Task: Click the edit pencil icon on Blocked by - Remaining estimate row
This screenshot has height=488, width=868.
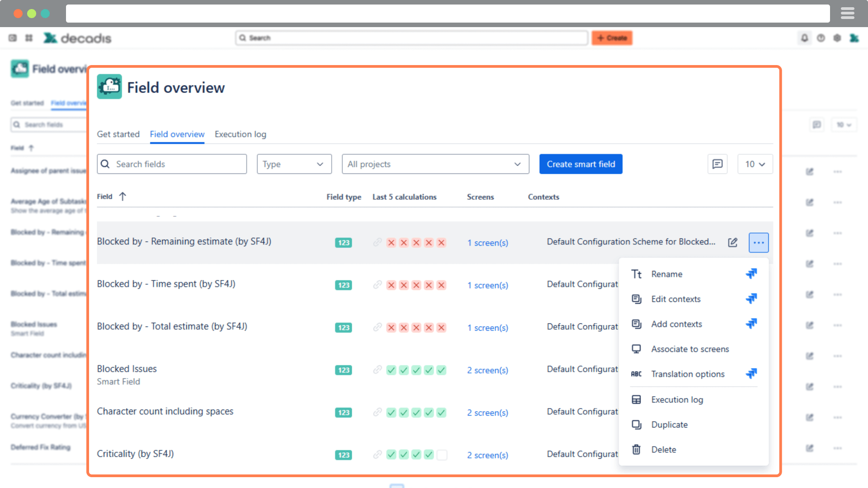Action: click(x=732, y=243)
